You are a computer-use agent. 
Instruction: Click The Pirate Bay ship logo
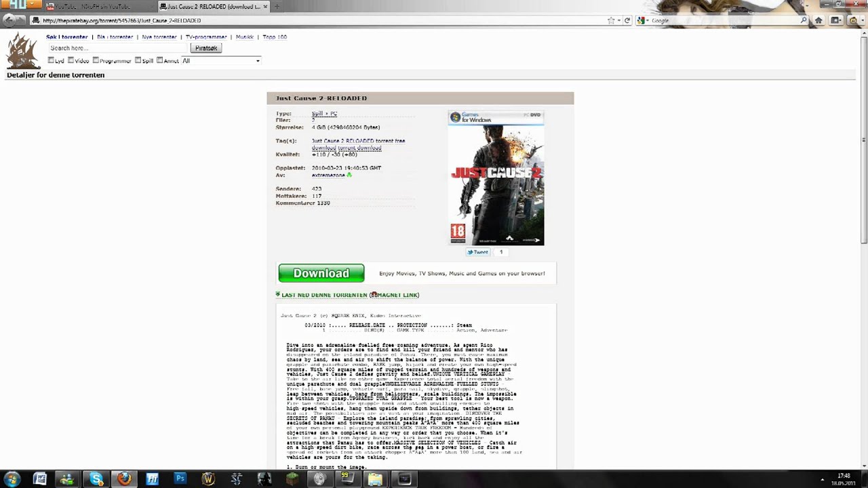pos(23,50)
